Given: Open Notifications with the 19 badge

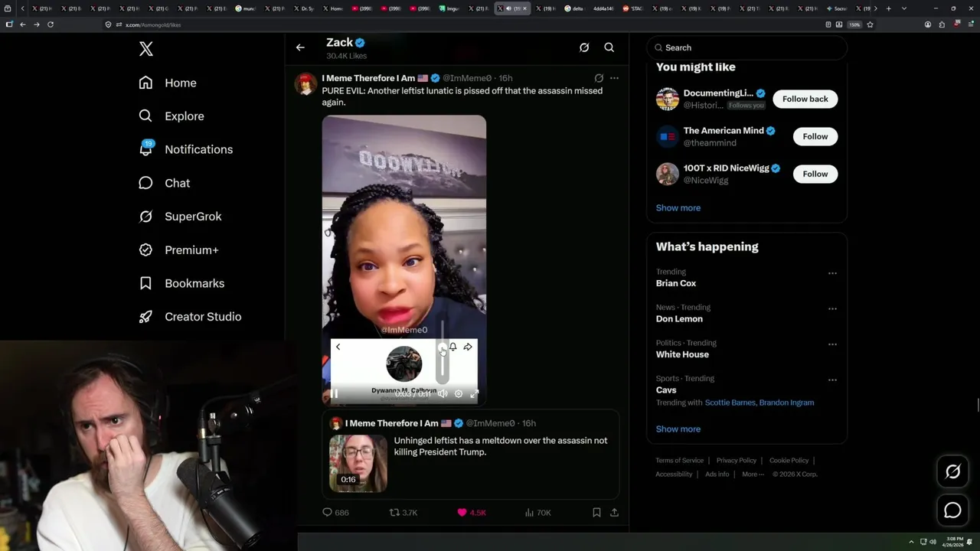Looking at the screenshot, I should pos(185,149).
